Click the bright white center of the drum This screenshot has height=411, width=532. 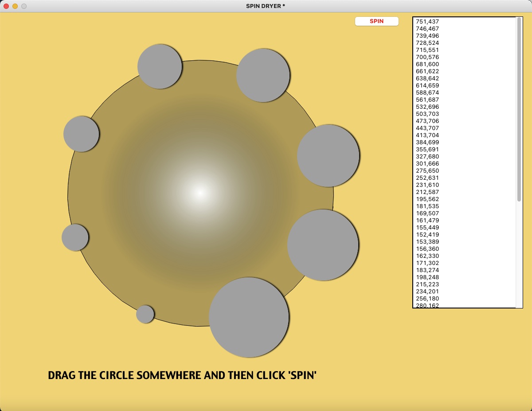[x=200, y=193]
